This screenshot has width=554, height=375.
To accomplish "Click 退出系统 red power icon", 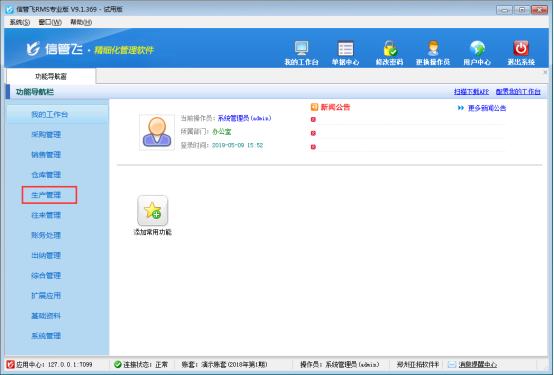I will [521, 48].
